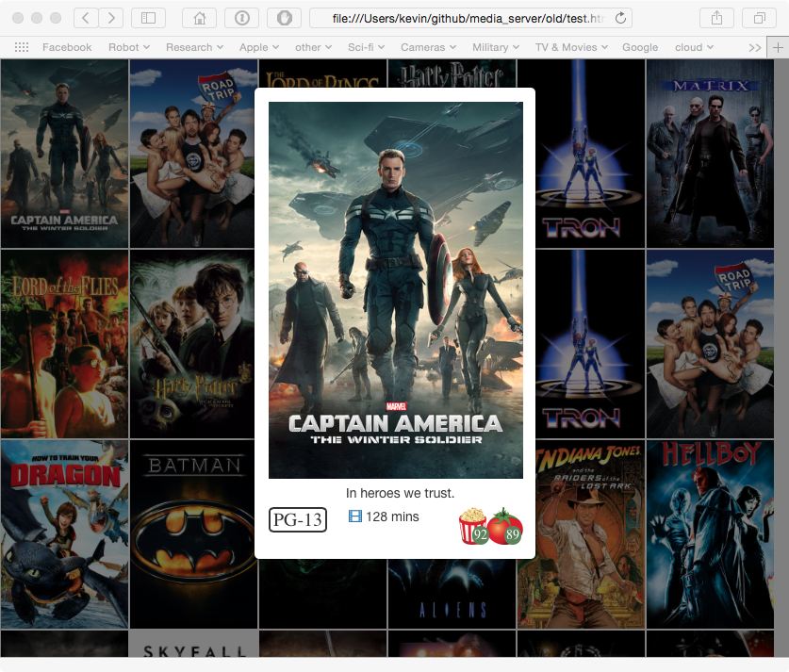Expand the Military bookmarks folder
789x672 pixels.
coord(495,47)
